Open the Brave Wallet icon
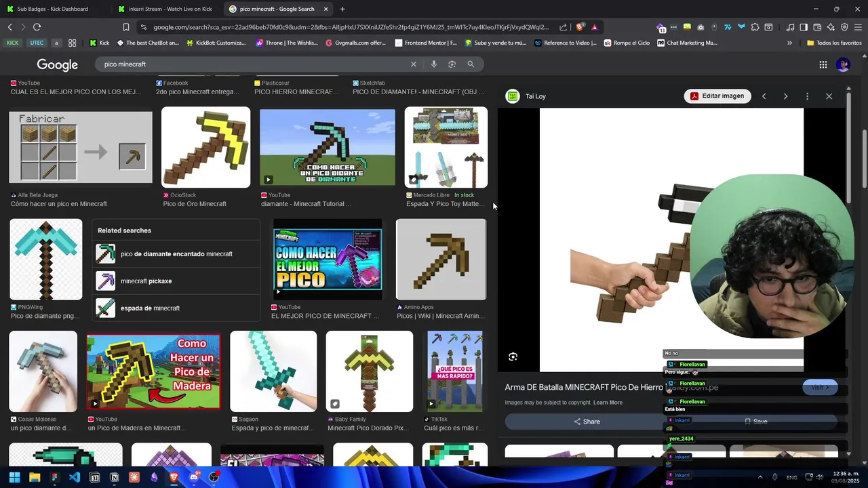 pos(817,27)
